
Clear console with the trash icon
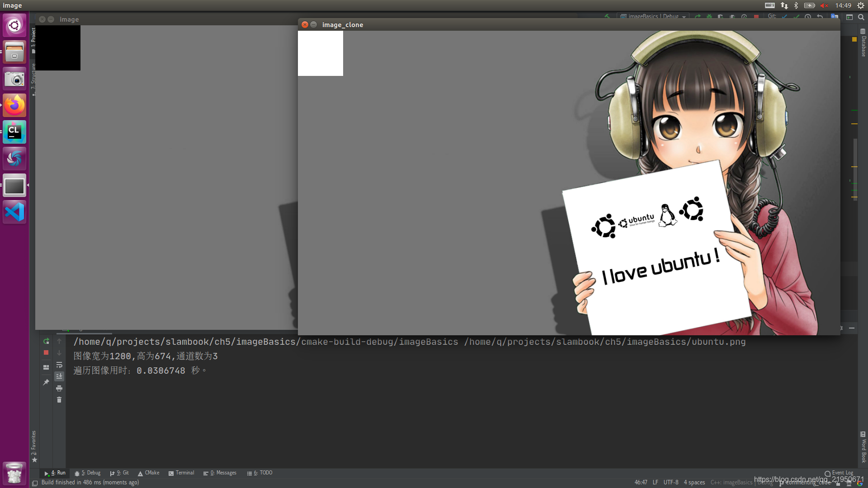pyautogui.click(x=59, y=400)
